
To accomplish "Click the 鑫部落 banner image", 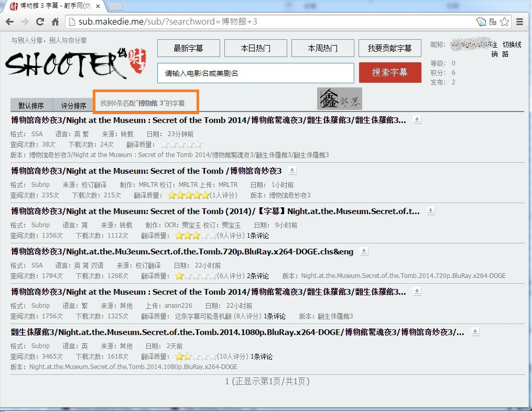I will [340, 98].
